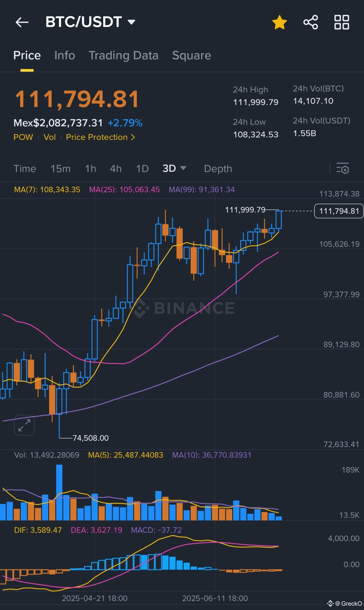Select the 1h interval
Viewport: 364px width, 610px height.
click(x=90, y=169)
